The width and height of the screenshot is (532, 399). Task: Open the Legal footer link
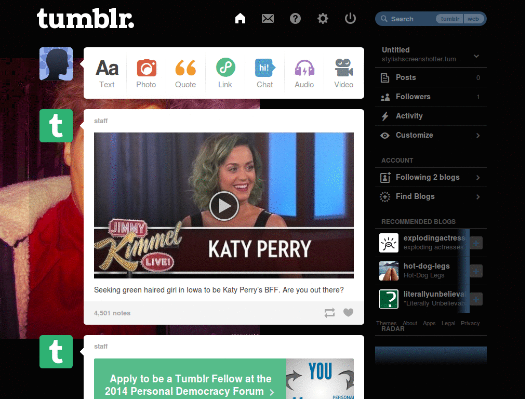[x=448, y=323]
